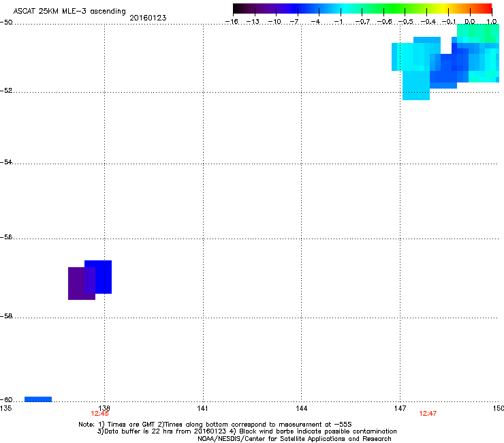Click the colorbar tick label -10
Viewport: 504px width, 443px height.
pyautogui.click(x=274, y=22)
